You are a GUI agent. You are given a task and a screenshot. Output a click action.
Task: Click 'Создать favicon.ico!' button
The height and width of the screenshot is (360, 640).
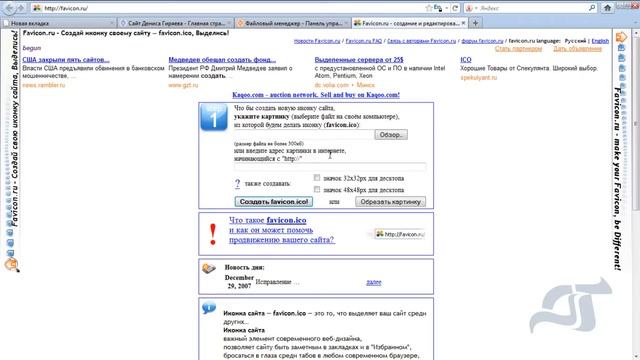click(274, 202)
